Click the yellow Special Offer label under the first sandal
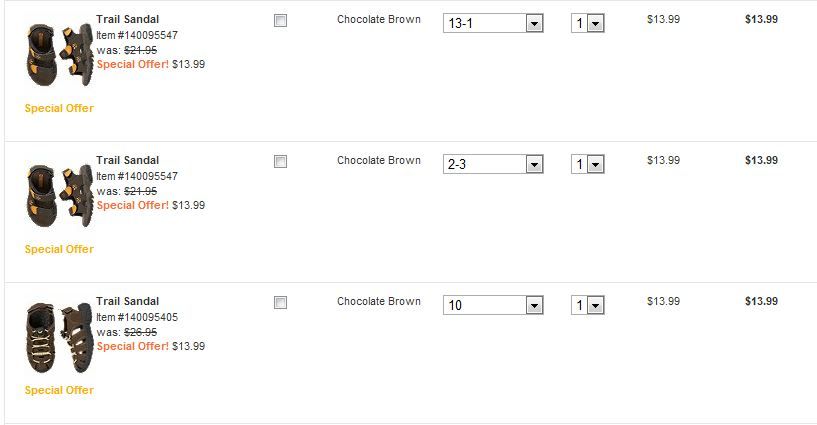This screenshot has height=425, width=817. pos(59,108)
